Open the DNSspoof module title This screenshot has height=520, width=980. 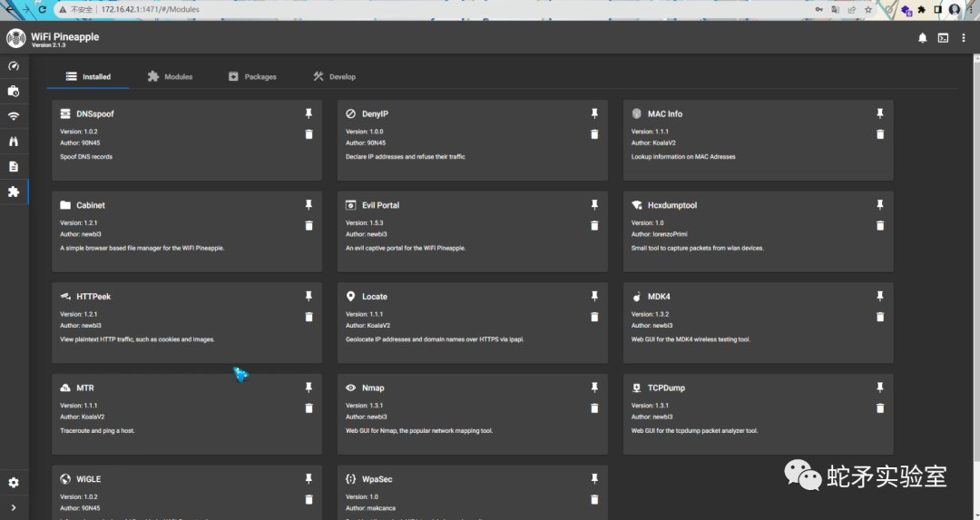[95, 113]
